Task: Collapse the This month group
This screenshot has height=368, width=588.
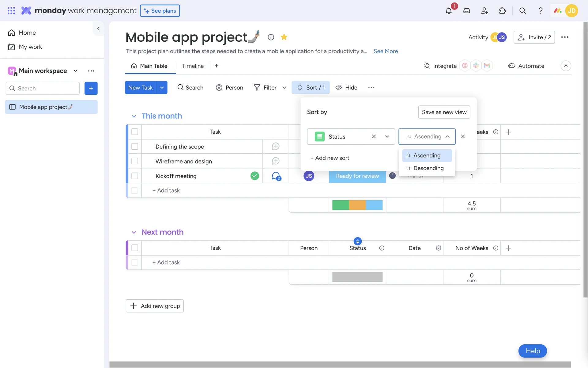Action: tap(134, 116)
